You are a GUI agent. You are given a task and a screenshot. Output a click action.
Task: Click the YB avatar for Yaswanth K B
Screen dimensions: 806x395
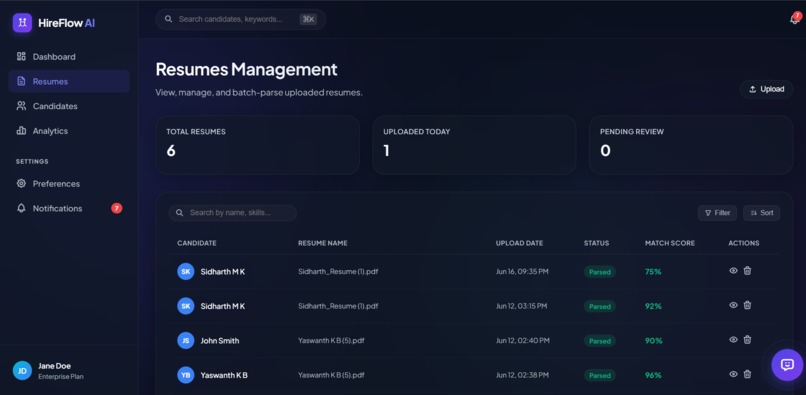coord(186,375)
